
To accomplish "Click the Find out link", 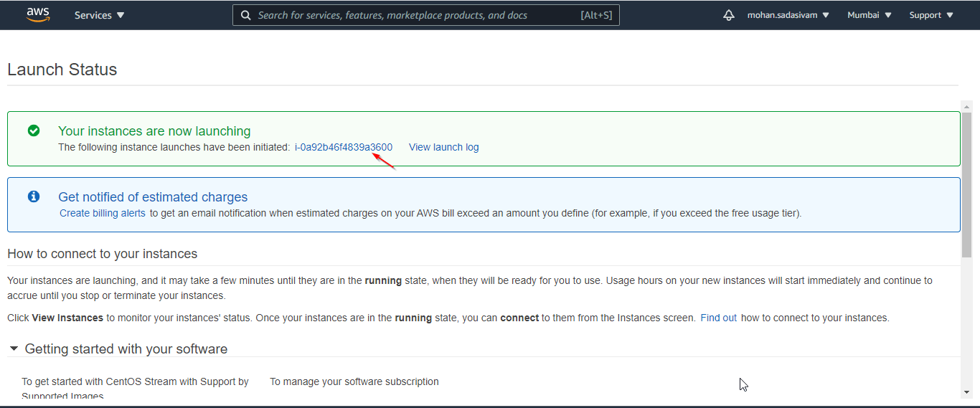I will (718, 318).
